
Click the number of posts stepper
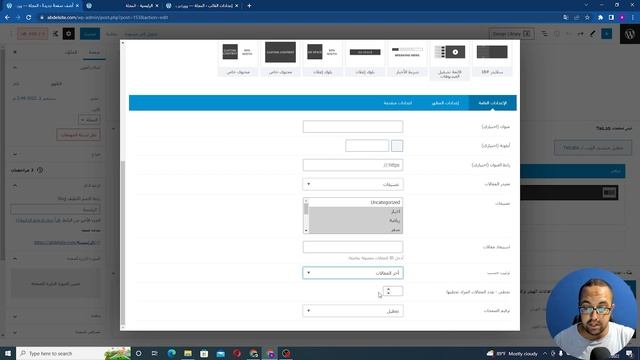click(393, 291)
